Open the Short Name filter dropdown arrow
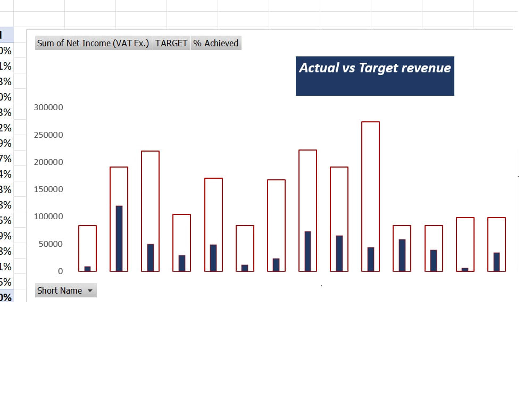This screenshot has height=399, width=532. click(x=90, y=290)
